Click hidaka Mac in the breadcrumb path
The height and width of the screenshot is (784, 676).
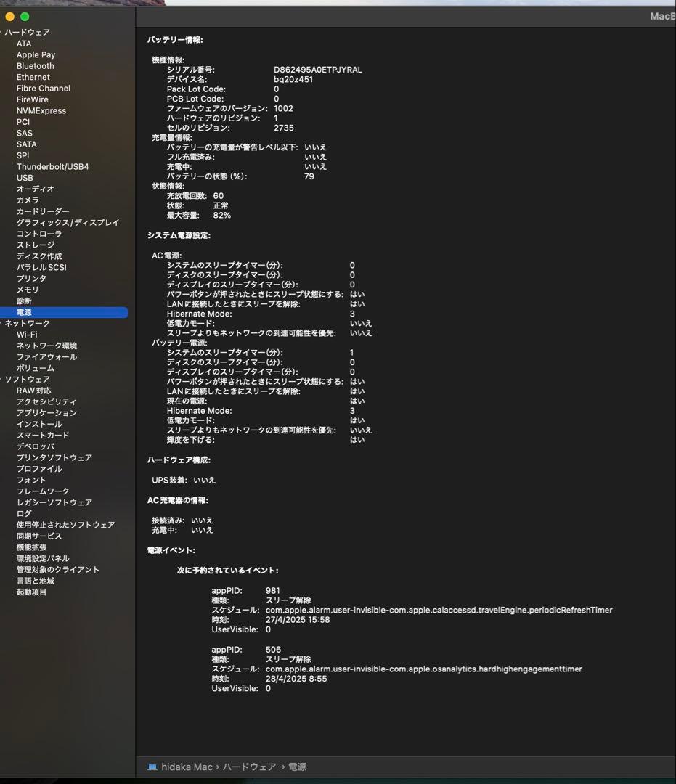point(187,767)
